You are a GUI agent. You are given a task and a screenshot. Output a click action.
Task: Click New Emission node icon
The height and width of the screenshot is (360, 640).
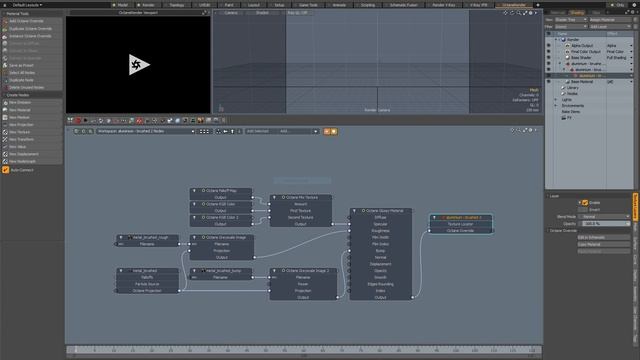5,102
